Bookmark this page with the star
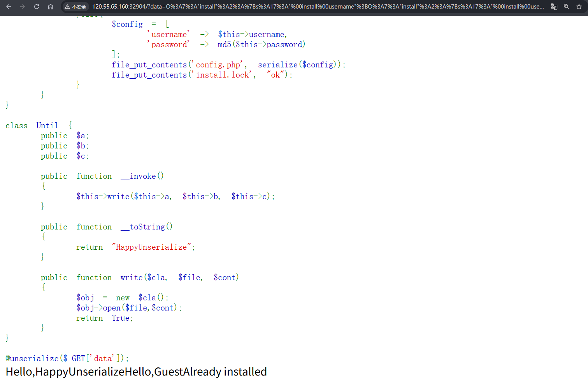Screen dimensions: 588x381 pos(579,7)
